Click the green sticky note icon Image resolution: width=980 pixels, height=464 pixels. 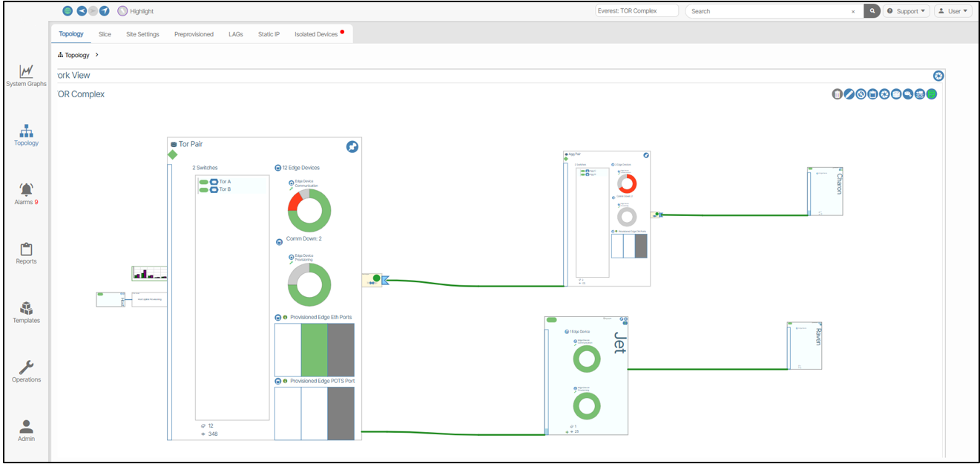coord(932,94)
